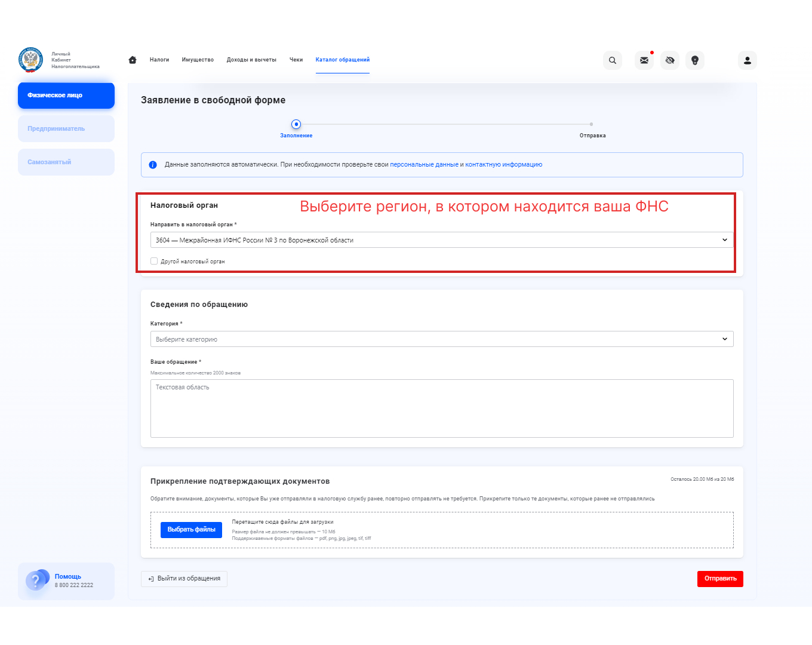Expand the Категория dropdown
Screen dimensions: 812x645
[x=442, y=339]
